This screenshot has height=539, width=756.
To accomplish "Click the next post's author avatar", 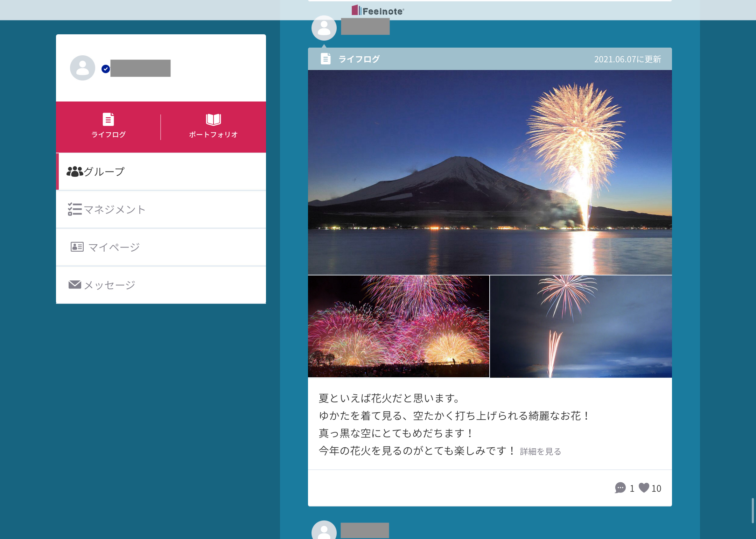I will pos(324,530).
